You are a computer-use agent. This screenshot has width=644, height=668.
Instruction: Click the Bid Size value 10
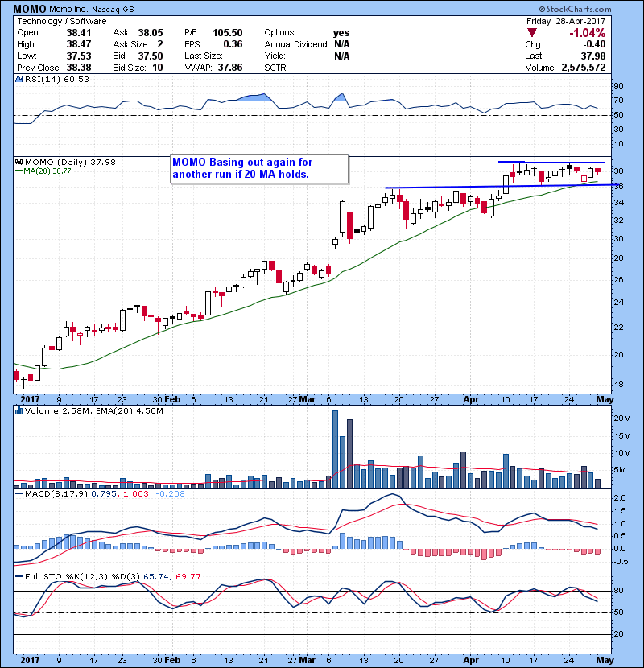[158, 68]
